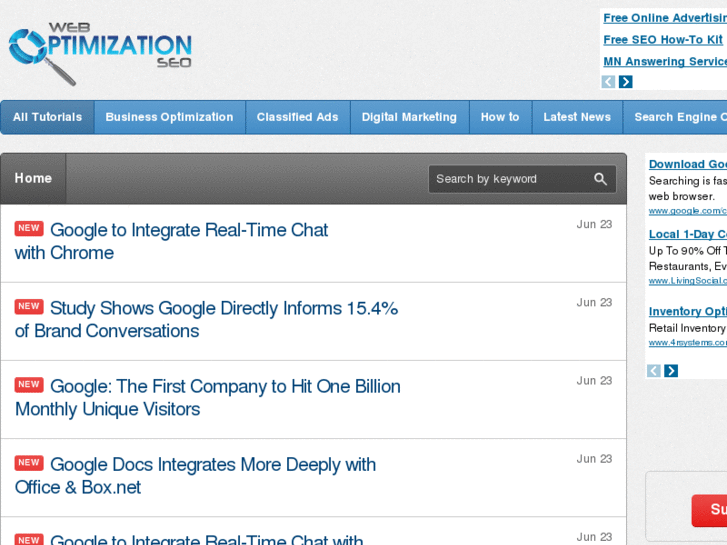The height and width of the screenshot is (545, 727).
Task: Click Free SEO How-To Kit link
Action: (x=663, y=40)
